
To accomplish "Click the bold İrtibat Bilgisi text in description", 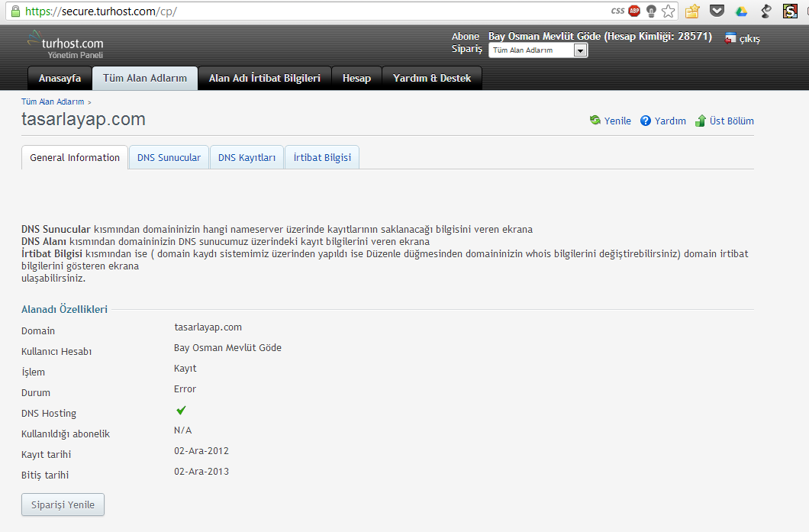I will point(52,254).
